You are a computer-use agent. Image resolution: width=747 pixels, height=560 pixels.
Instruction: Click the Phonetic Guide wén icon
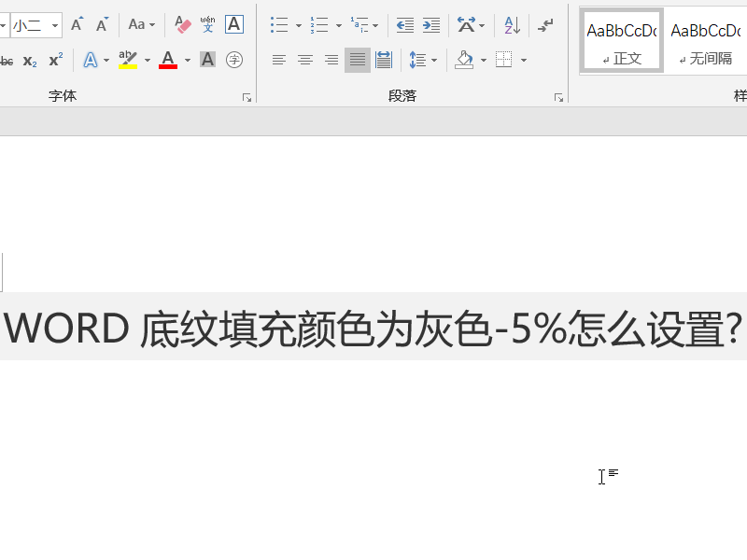[x=207, y=24]
